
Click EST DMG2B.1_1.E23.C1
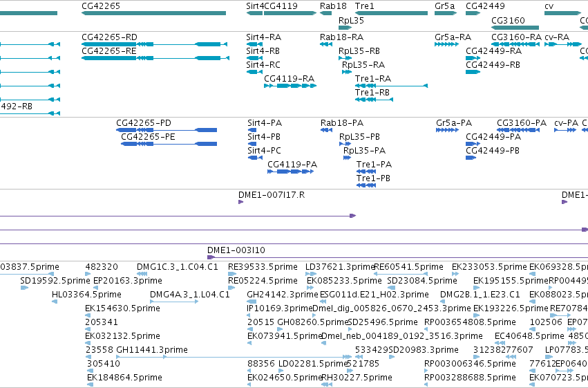pyautogui.click(x=480, y=295)
